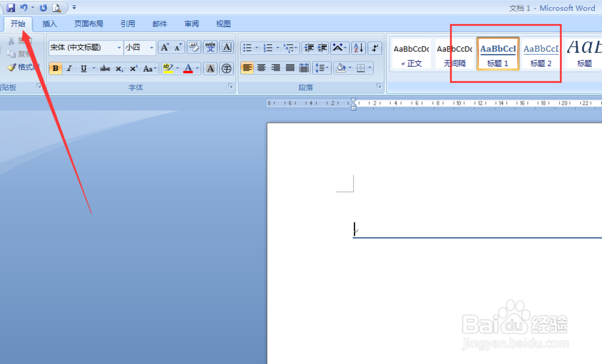Viewport: 602px width, 364px height.
Task: Toggle Underline formatting
Action: [x=84, y=68]
